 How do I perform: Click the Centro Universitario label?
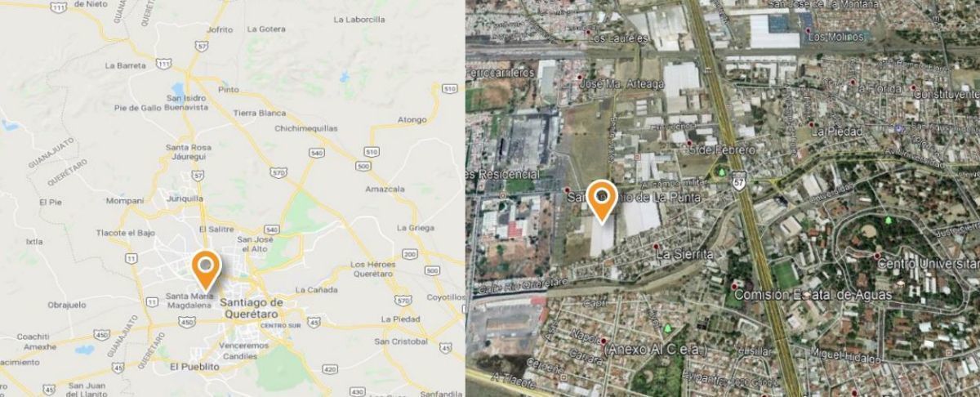pos(930,264)
